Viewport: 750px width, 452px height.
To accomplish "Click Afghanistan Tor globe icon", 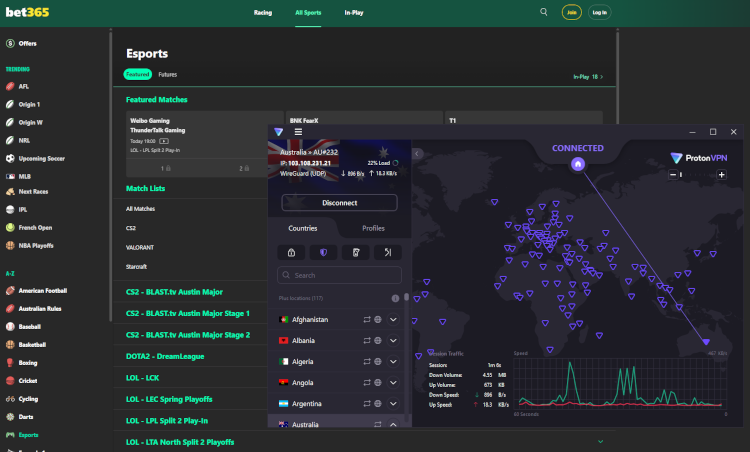I will tap(378, 320).
